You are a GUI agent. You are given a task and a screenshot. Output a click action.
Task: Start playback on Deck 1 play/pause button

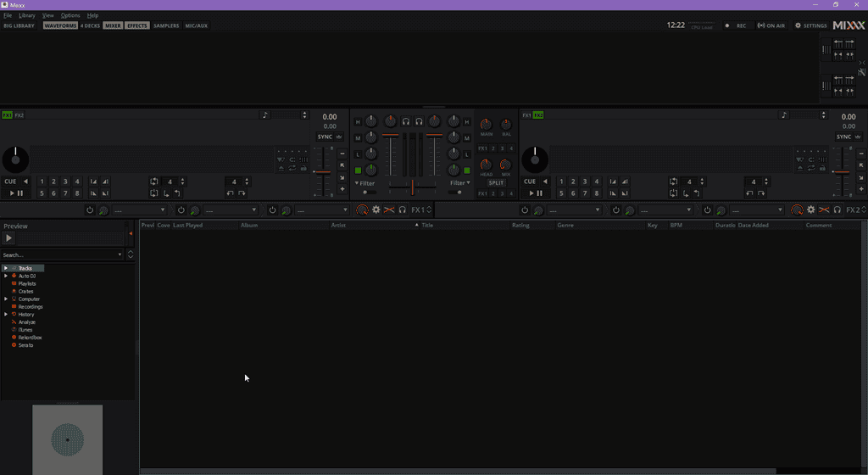(x=16, y=193)
